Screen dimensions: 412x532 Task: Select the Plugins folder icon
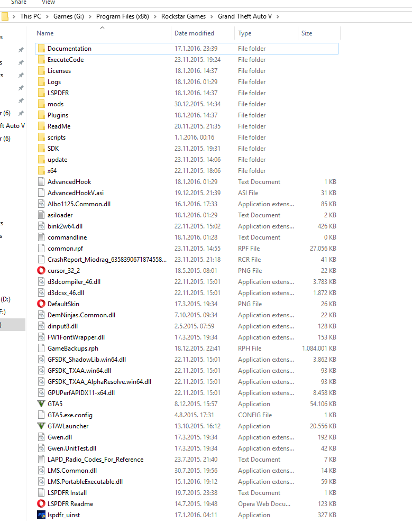41,115
